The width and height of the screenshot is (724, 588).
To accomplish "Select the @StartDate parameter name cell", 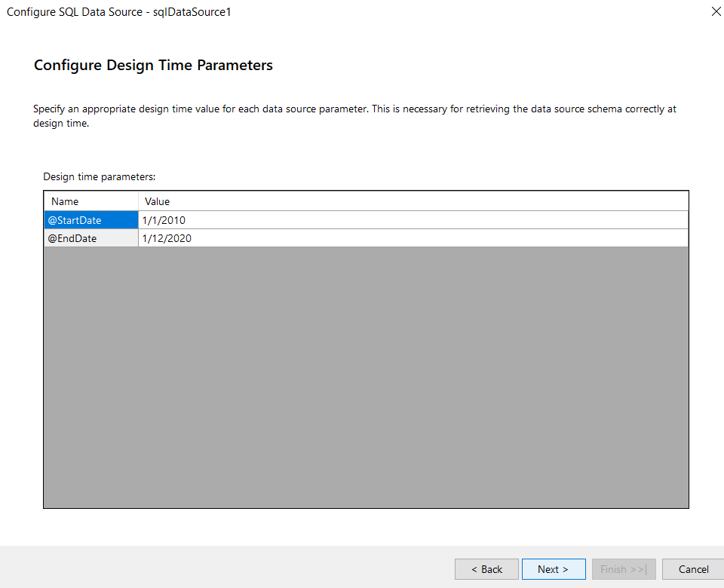I will (x=90, y=220).
